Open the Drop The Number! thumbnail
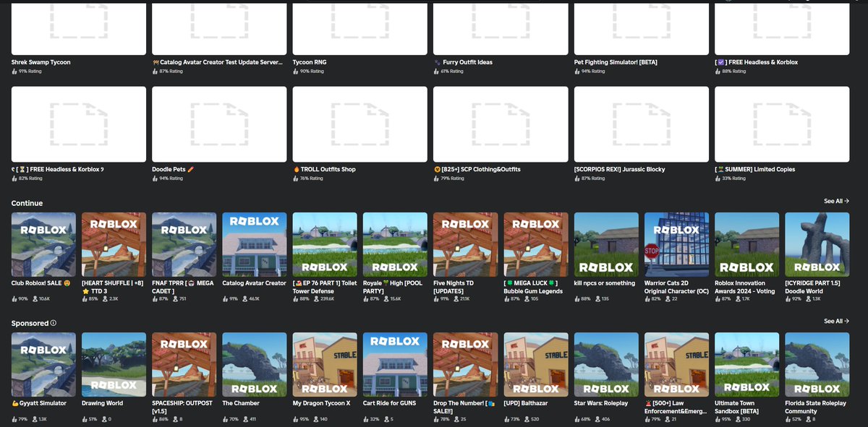Screen dimensions: 868x427 [465, 365]
